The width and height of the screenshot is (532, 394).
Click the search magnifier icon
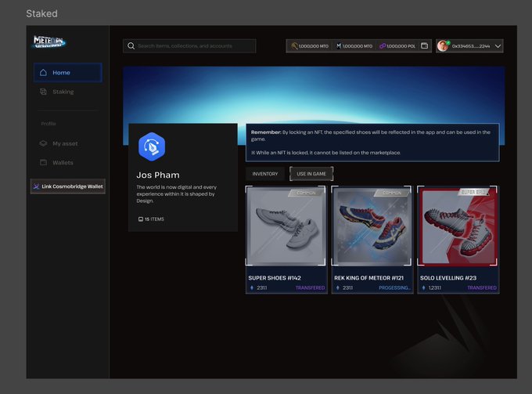(130, 46)
